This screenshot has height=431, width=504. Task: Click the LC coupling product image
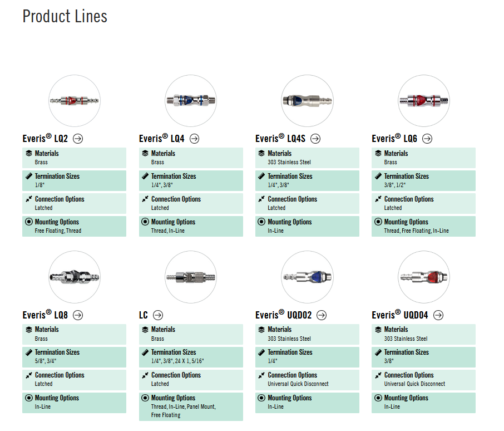tap(191, 277)
